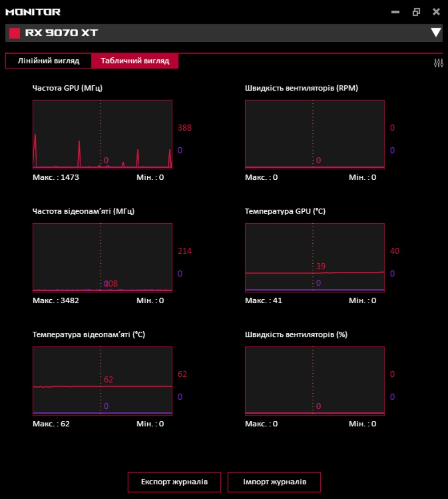Image resolution: width=448 pixels, height=499 pixels.
Task: Click the Температура відеопам'яті (°C) heading
Action: click(x=89, y=334)
